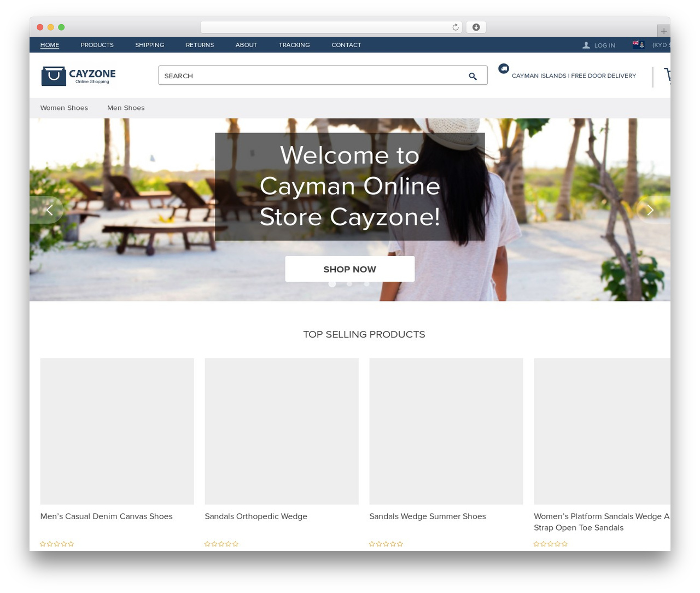Rate Sandals Wedge Summer Shoes stars
This screenshot has width=700, height=593.
pos(386,544)
